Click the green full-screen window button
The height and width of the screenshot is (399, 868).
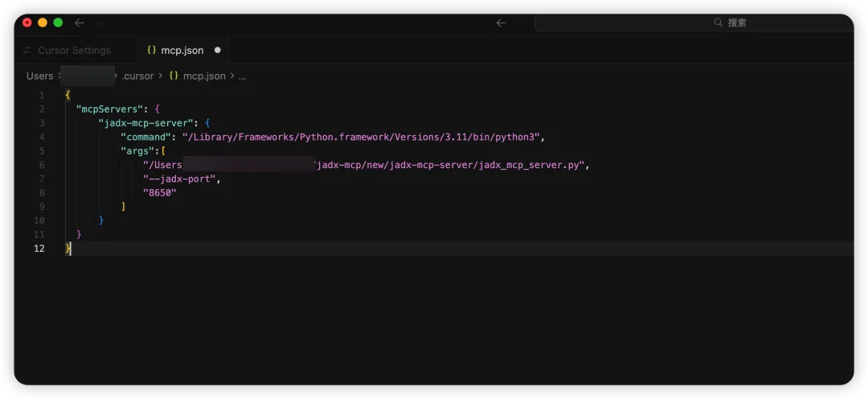[58, 23]
